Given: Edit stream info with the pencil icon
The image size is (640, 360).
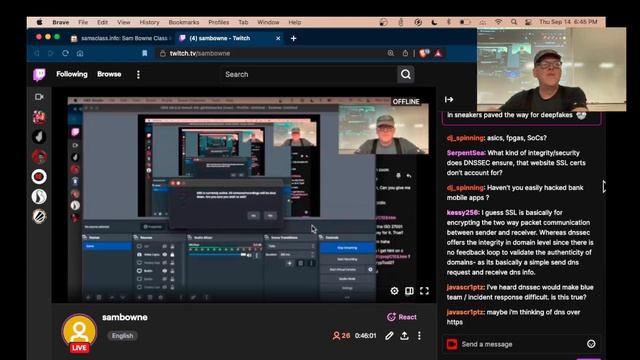Looking at the screenshot, I should pyautogui.click(x=389, y=336).
